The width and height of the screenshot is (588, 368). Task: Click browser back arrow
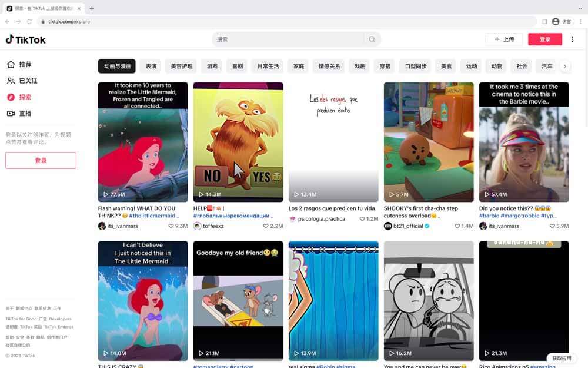(8, 21)
